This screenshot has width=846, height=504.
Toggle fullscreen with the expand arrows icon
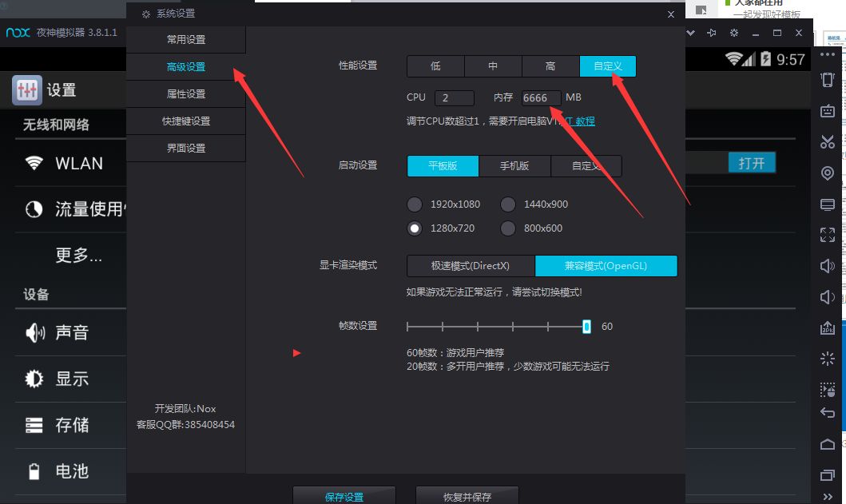click(x=827, y=235)
